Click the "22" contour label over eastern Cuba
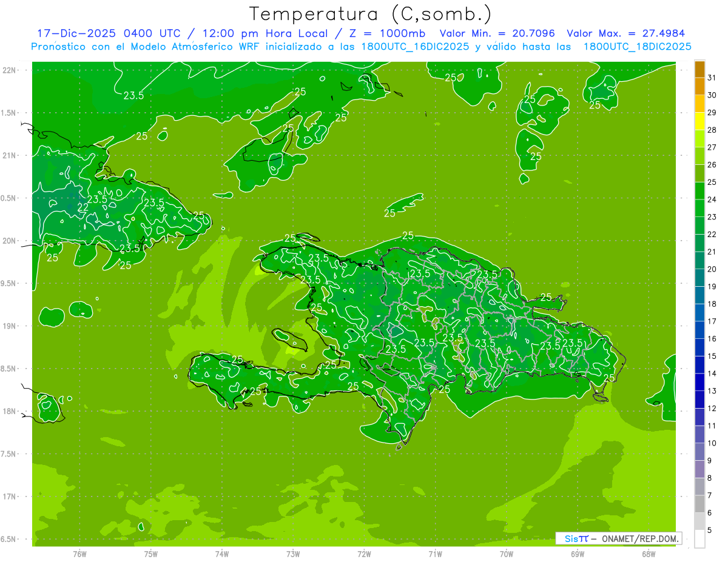Screen dimensions: 728x562 point(83,208)
